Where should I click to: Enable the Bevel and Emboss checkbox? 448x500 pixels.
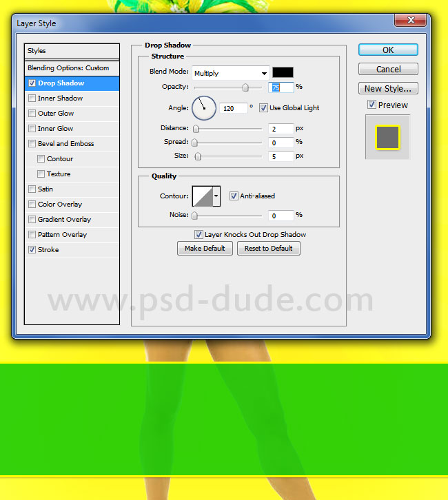[x=32, y=144]
